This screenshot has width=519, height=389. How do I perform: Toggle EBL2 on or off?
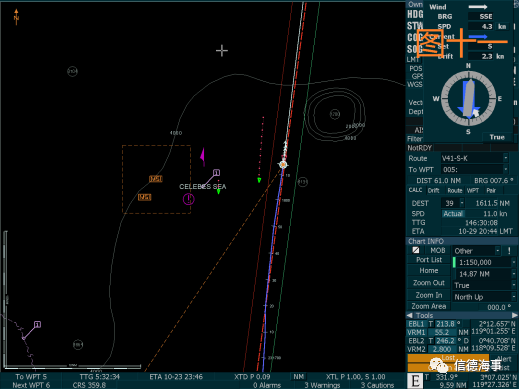click(416, 341)
